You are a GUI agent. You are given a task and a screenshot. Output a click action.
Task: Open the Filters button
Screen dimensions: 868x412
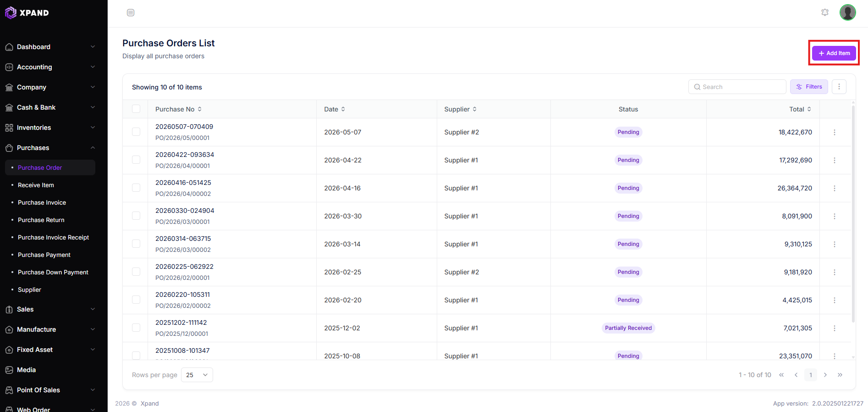tap(809, 87)
